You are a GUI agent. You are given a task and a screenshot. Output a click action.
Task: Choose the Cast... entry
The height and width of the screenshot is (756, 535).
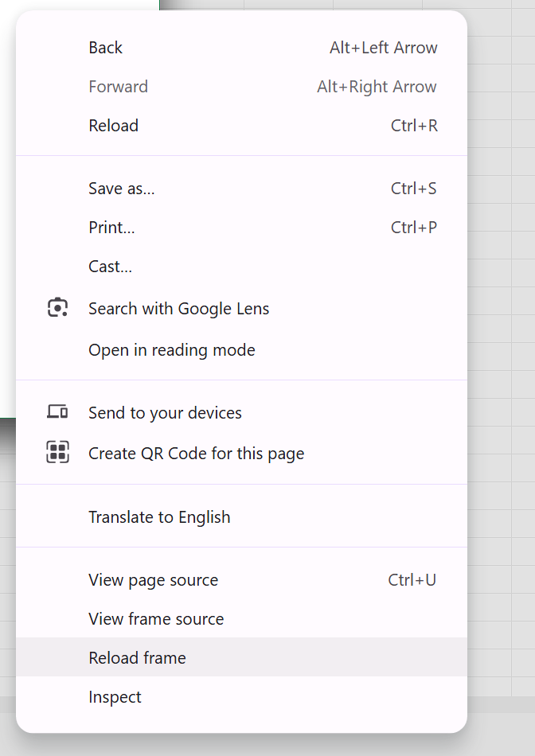coord(242,266)
